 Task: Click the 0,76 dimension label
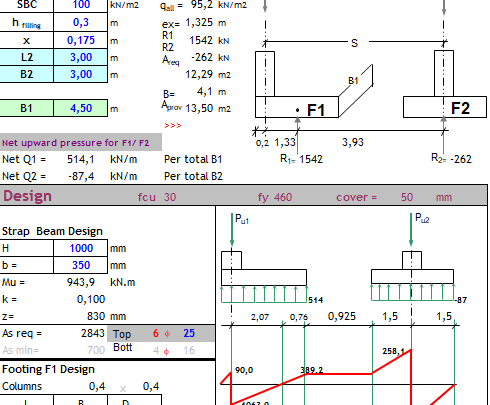[299, 317]
